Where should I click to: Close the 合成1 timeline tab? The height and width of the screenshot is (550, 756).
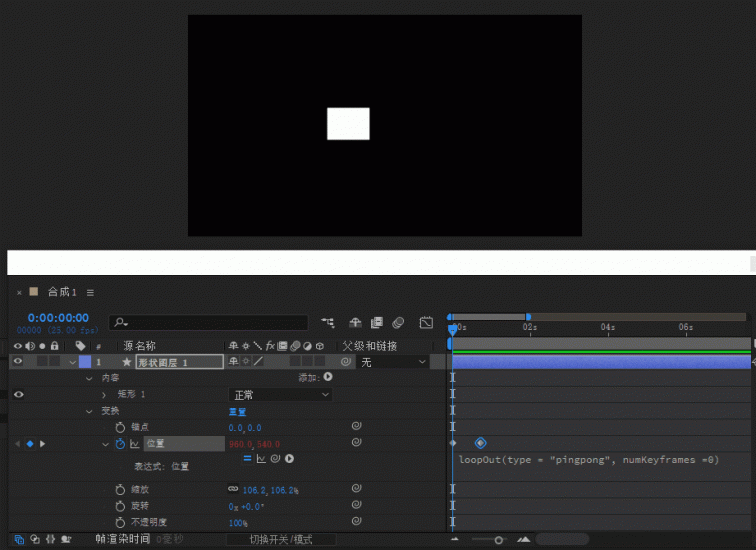[x=19, y=293]
